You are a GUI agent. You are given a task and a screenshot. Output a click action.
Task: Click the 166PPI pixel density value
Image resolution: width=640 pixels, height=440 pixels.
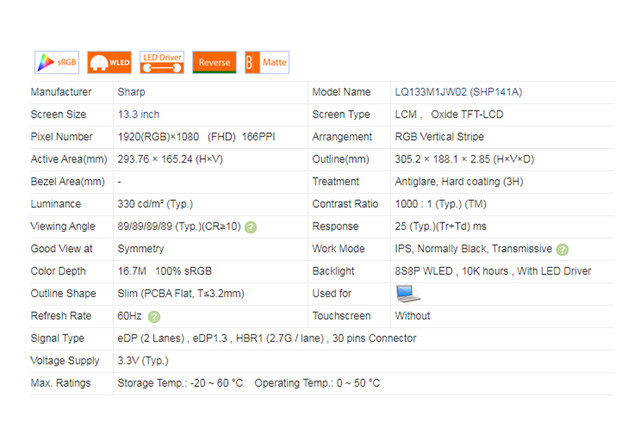(258, 137)
